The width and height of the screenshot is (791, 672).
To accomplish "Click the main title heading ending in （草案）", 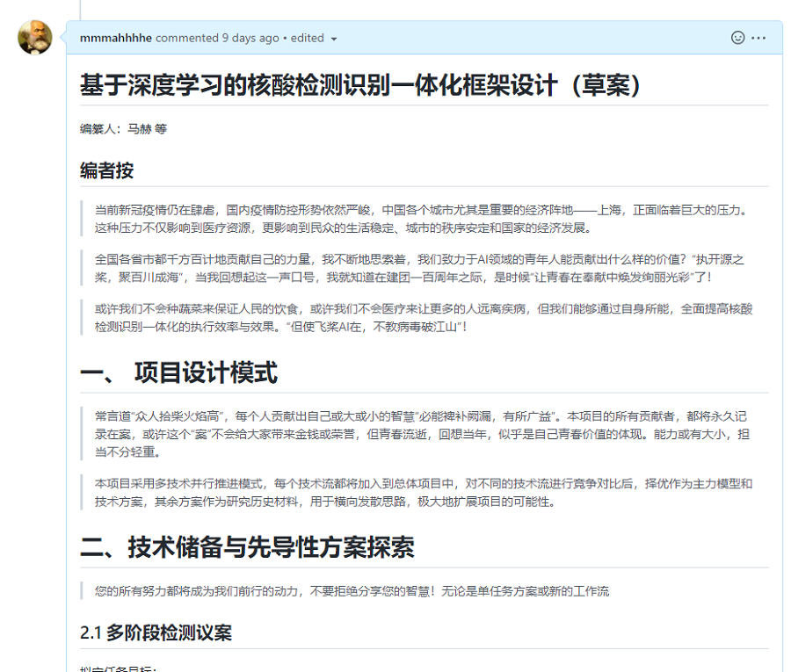I will [360, 85].
